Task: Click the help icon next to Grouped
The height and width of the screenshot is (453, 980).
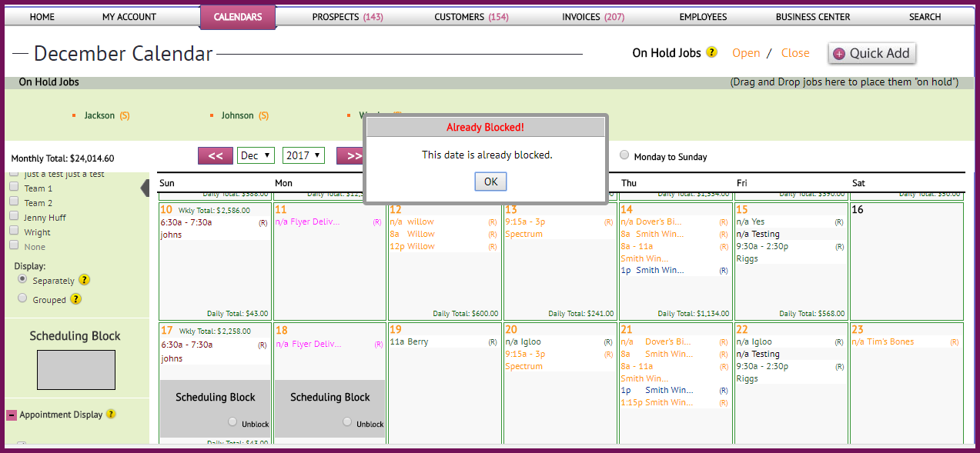Action: coord(76,299)
